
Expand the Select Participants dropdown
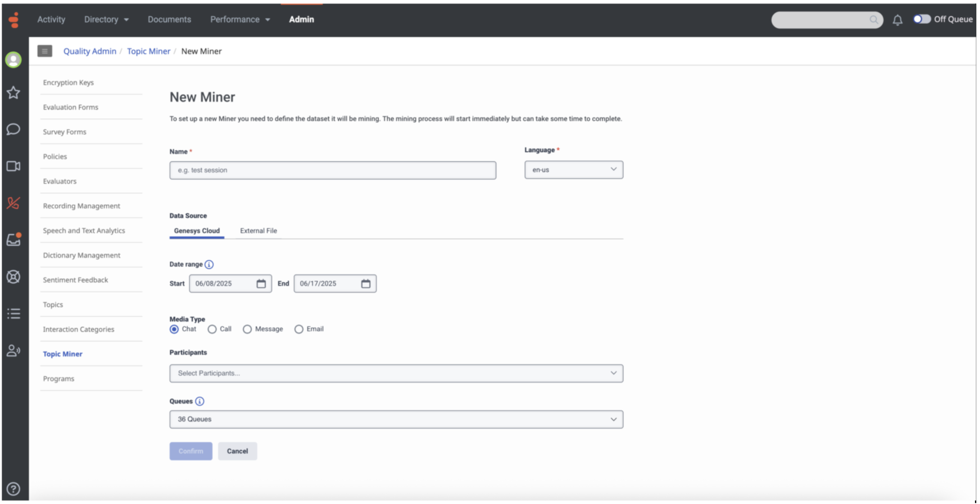point(396,373)
